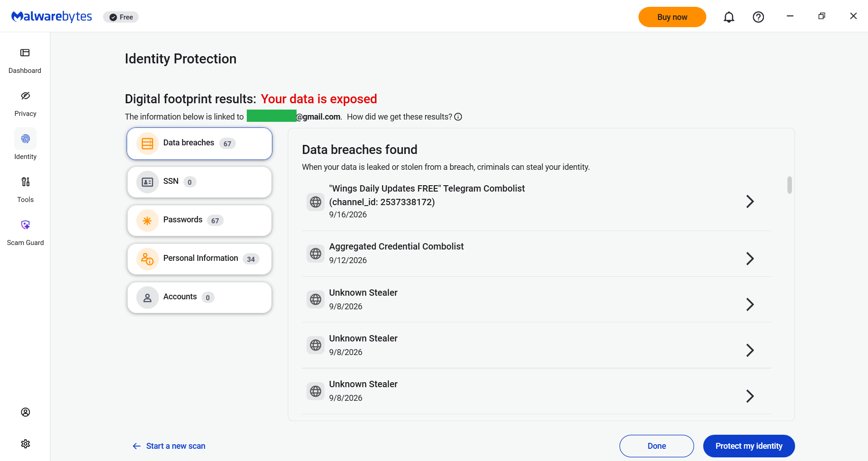Open the account profile icon
This screenshot has height=461, width=868.
tap(25, 412)
